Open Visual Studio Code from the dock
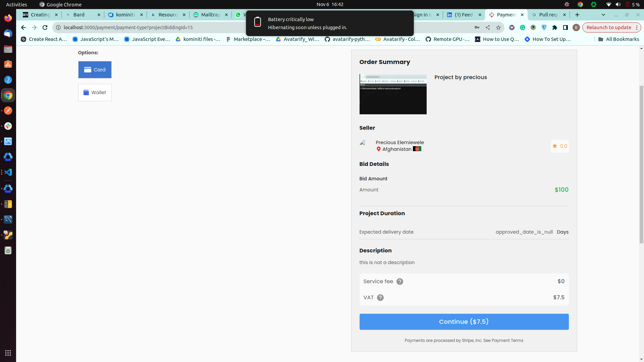The height and width of the screenshot is (362, 644). [x=8, y=172]
